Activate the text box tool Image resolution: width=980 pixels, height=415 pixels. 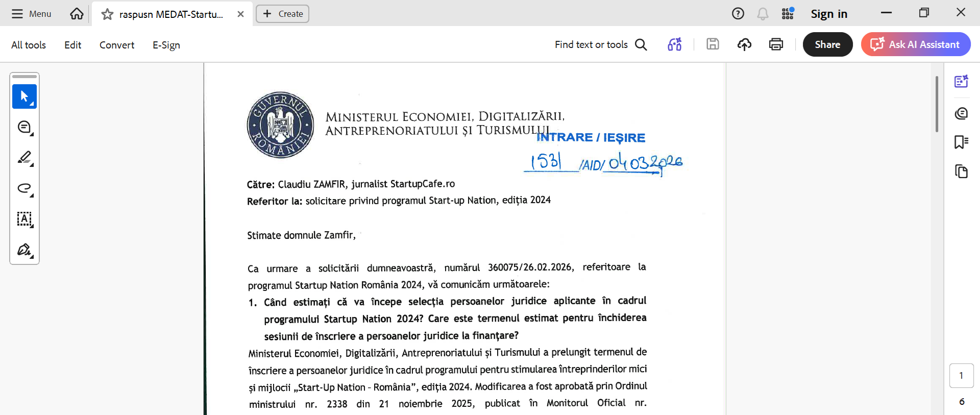click(x=24, y=219)
